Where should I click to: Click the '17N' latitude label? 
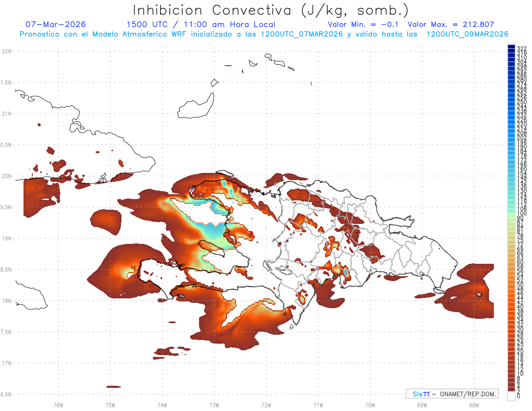tap(7, 363)
